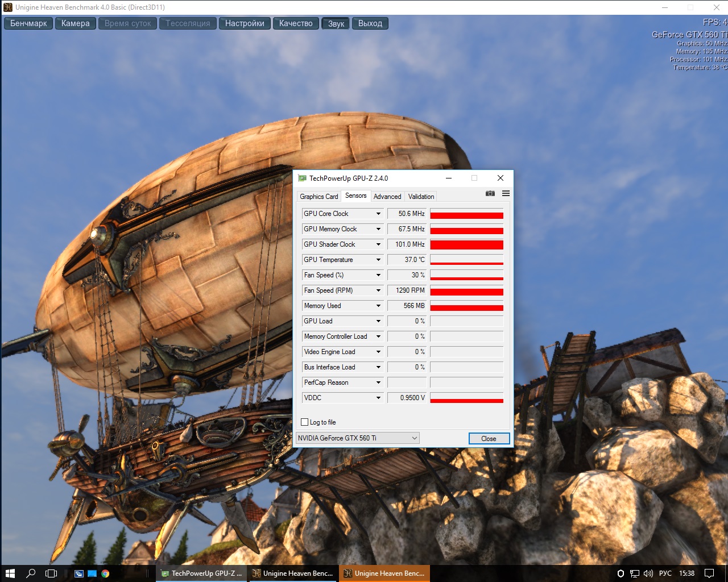This screenshot has height=582, width=728.
Task: Expand the GPU Shader Clock sensor dropdown
Action: click(378, 244)
